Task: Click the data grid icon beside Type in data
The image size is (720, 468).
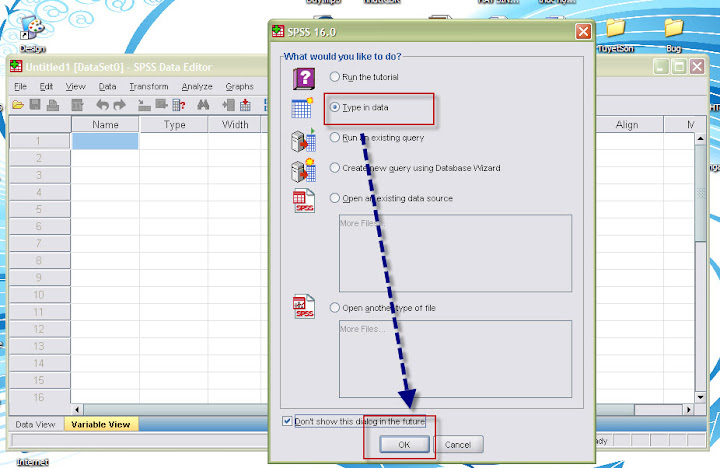Action: tap(302, 108)
